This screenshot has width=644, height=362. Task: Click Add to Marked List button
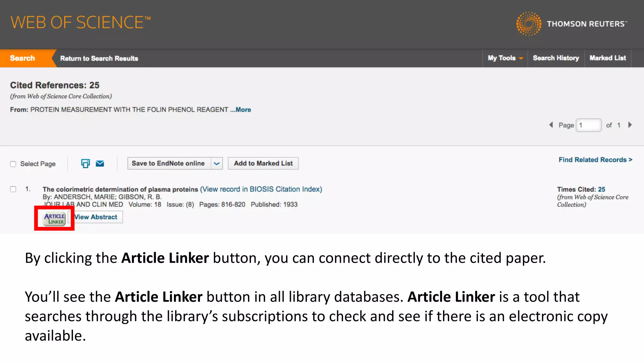pyautogui.click(x=263, y=163)
